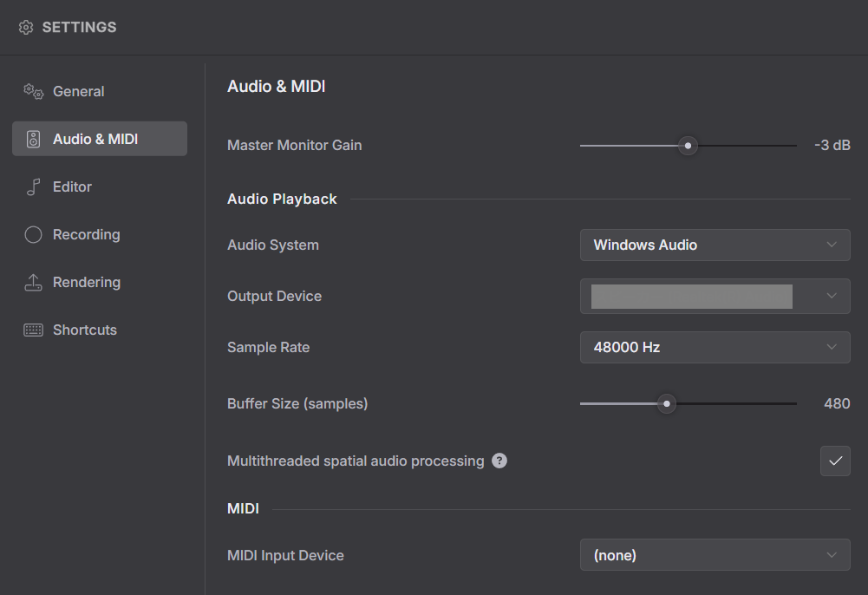Click the Recording circle icon

tap(33, 235)
